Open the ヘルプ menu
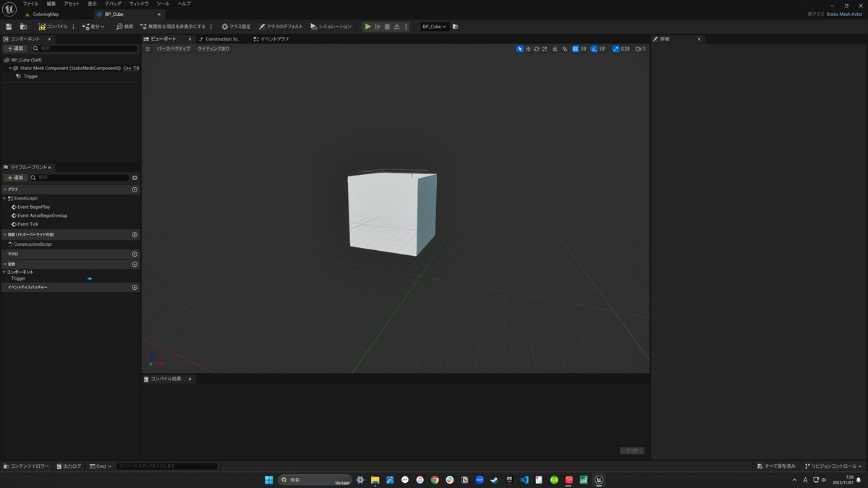Image resolution: width=868 pixels, height=488 pixels. point(184,4)
